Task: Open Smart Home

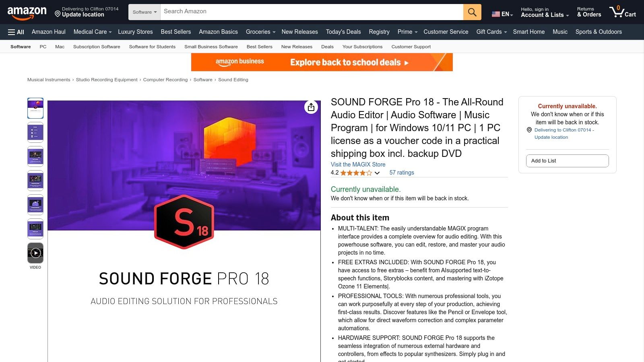Action: coord(528,32)
